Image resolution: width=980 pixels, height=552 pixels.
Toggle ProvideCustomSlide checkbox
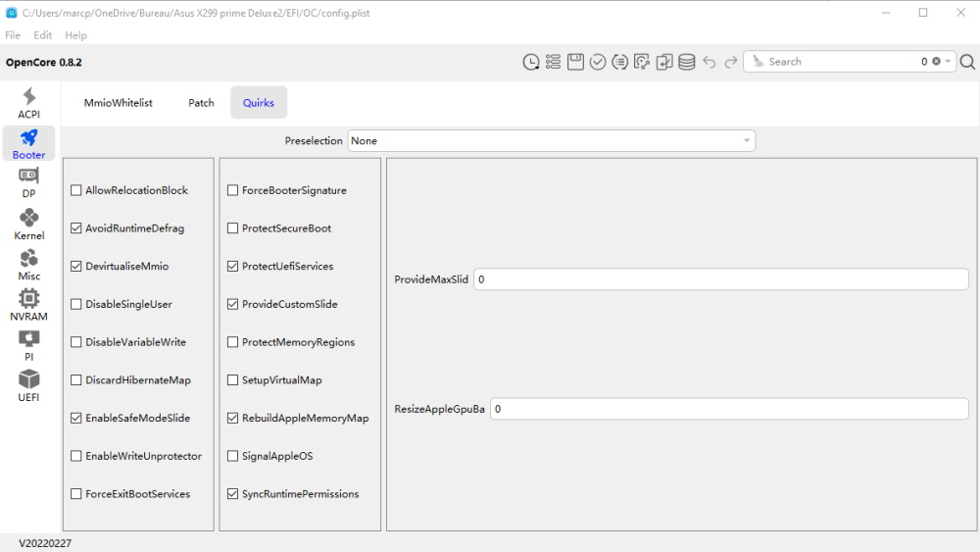[233, 305]
